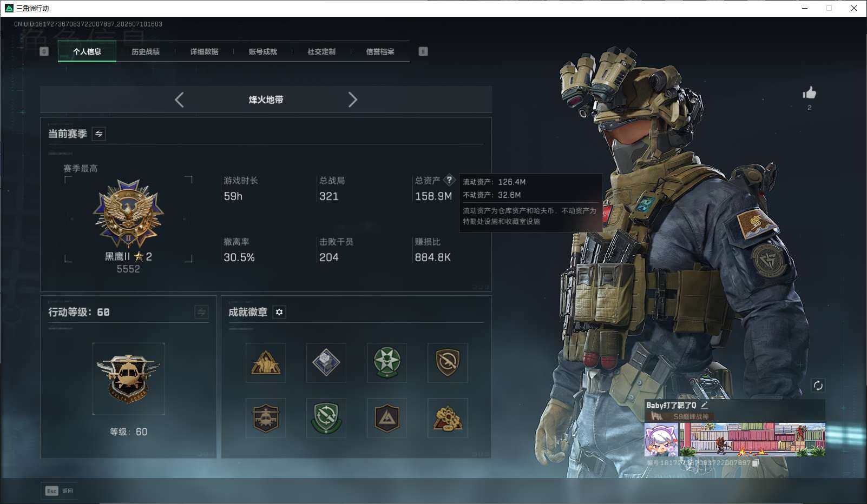The height and width of the screenshot is (504, 867).
Task: Click the level 60 helicopter emblem
Action: pos(128,379)
